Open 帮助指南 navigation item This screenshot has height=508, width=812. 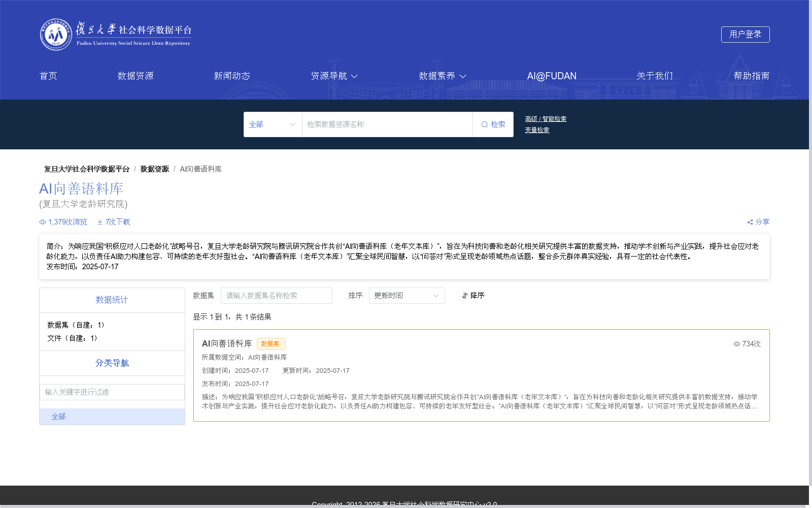coord(752,76)
